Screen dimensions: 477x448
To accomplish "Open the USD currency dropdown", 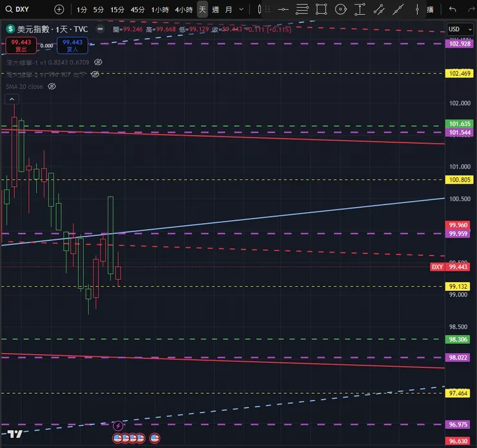I will tap(460, 29).
